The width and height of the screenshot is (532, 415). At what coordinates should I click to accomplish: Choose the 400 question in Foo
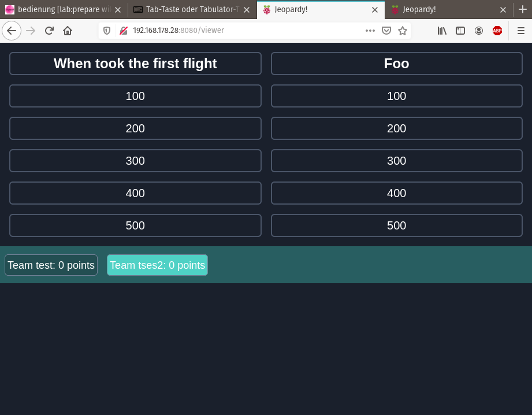pos(397,193)
